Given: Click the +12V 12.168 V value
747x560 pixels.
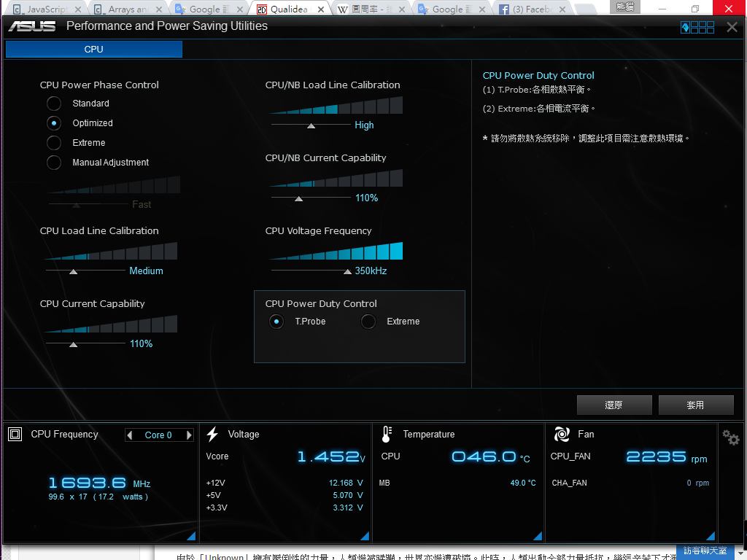Looking at the screenshot, I should click(x=346, y=483).
